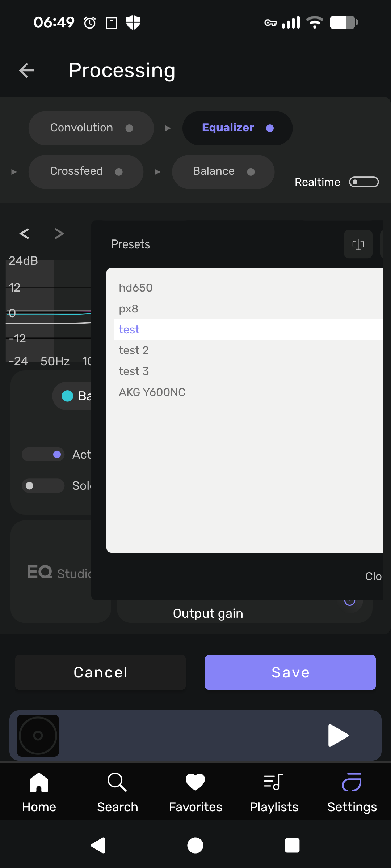391x868 pixels.
Task: Open Settings in bottom navigation
Action: point(352,791)
